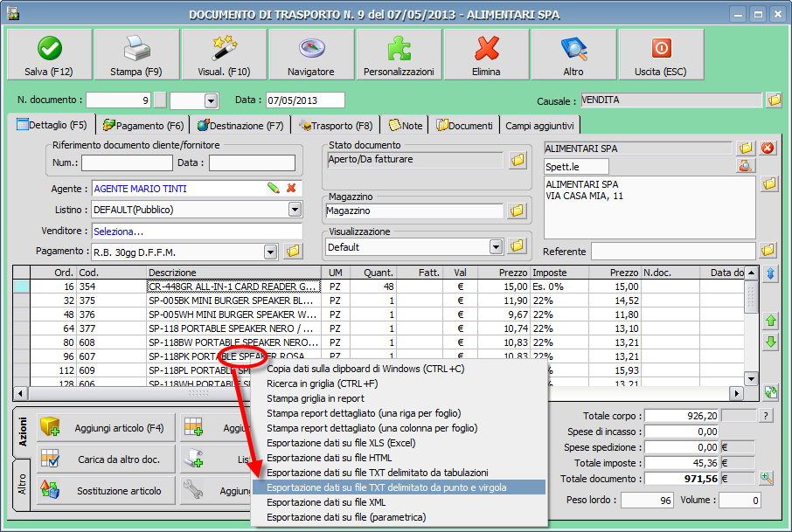792x532 pixels.
Task: Click riferimento documento Num. input field
Action: (x=127, y=162)
